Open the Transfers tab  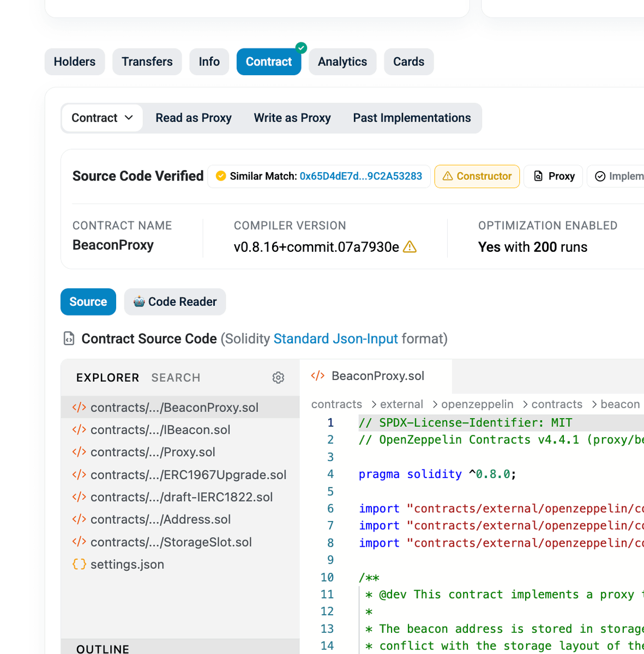point(147,62)
